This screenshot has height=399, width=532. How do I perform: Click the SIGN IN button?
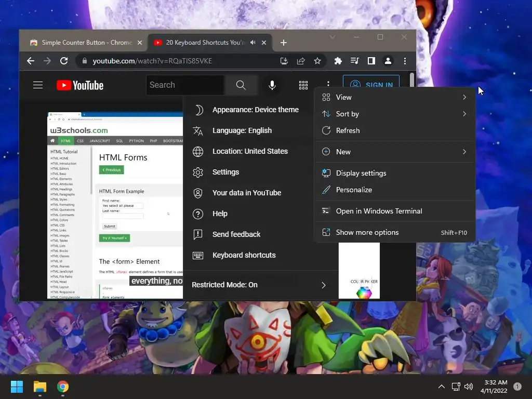pyautogui.click(x=371, y=82)
